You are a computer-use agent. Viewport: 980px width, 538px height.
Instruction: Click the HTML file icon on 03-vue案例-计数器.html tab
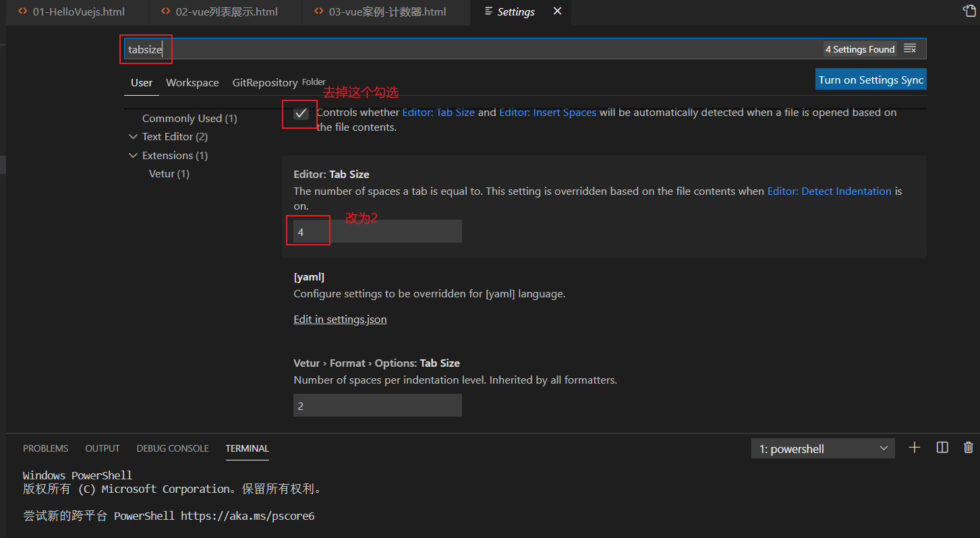click(x=319, y=11)
